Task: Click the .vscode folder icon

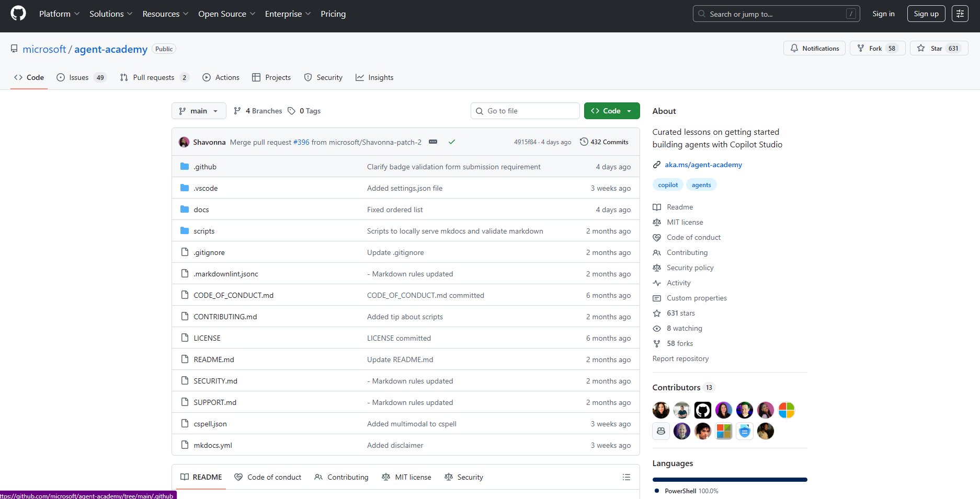Action: click(x=185, y=188)
